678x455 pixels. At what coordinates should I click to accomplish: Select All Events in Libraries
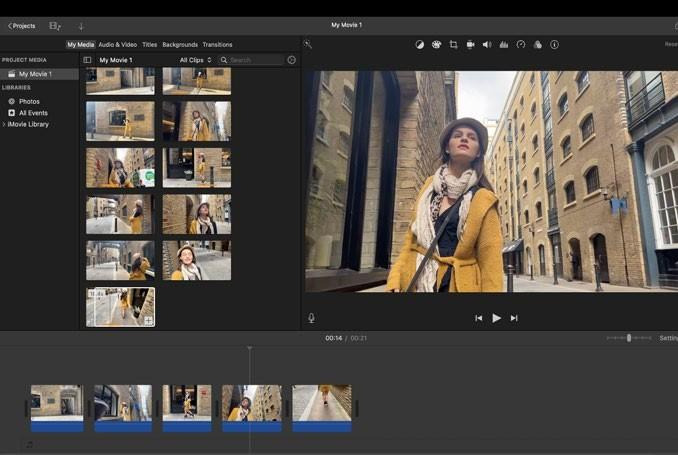tap(33, 113)
